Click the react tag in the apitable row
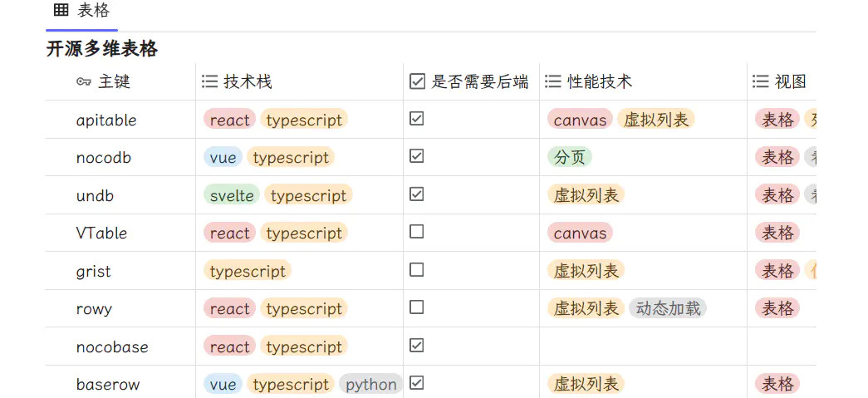Image resolution: width=868 pixels, height=398 pixels. tap(230, 120)
